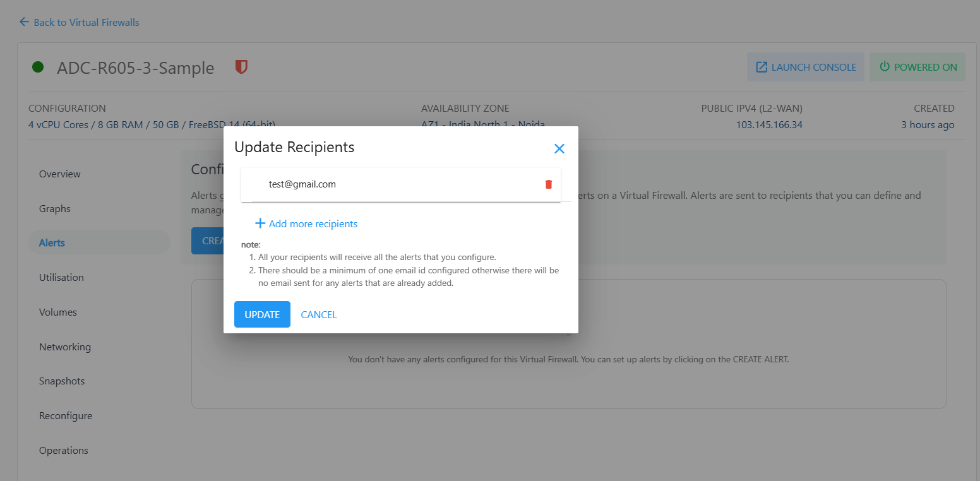Image resolution: width=980 pixels, height=481 pixels.
Task: Select the Utilisation tab
Action: (61, 277)
